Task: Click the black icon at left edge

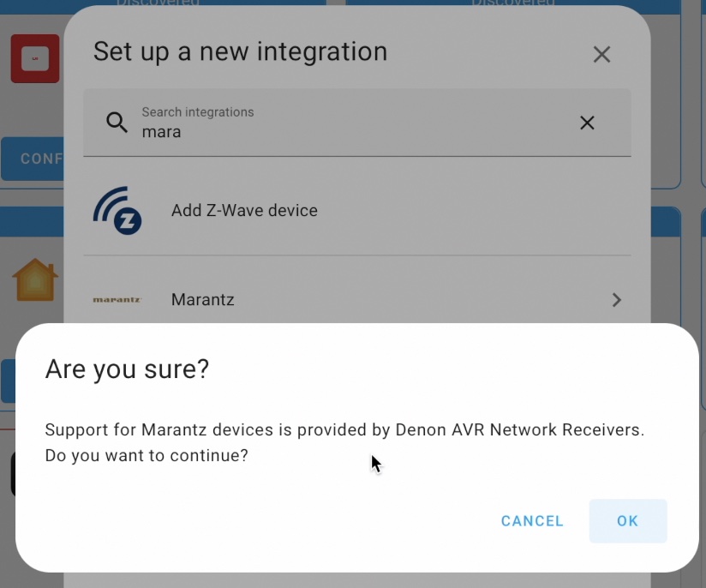Action: click(13, 473)
